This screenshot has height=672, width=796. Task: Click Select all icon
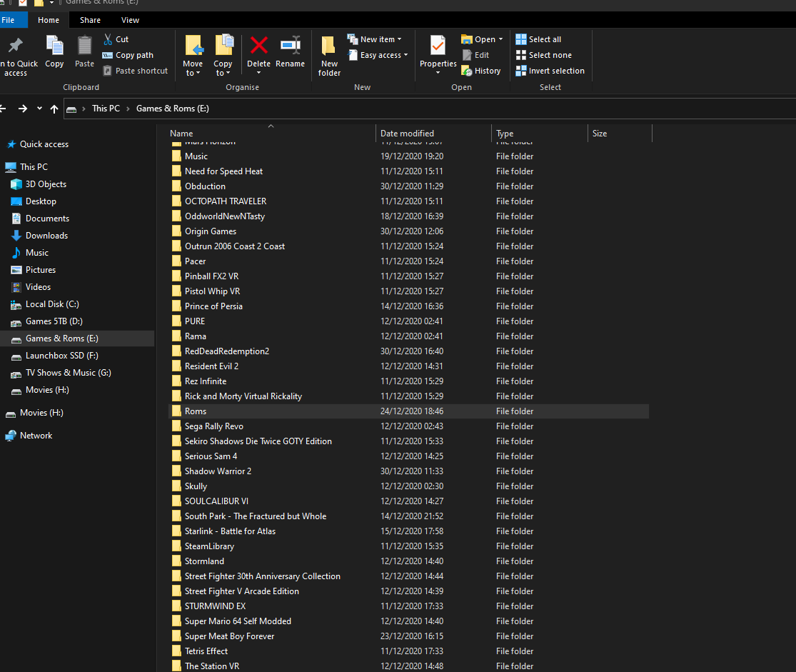521,39
